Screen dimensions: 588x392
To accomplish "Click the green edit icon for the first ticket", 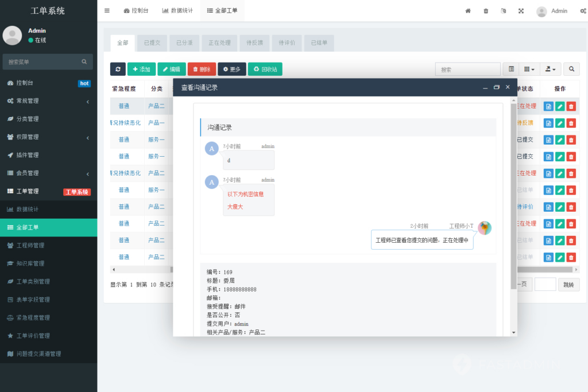I will pyautogui.click(x=559, y=106).
